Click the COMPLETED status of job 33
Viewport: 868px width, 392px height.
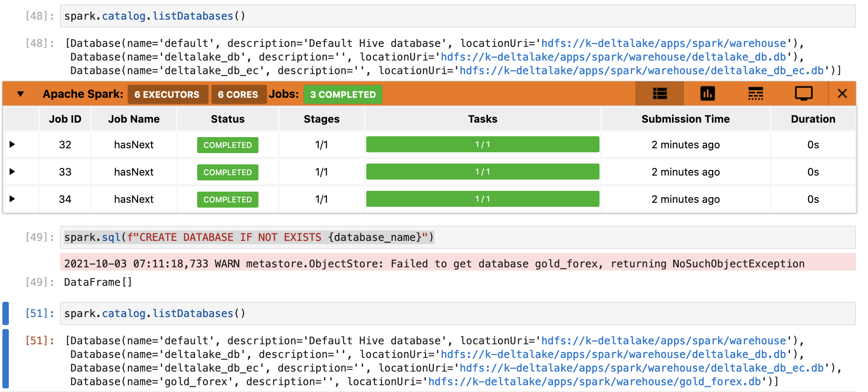(228, 172)
